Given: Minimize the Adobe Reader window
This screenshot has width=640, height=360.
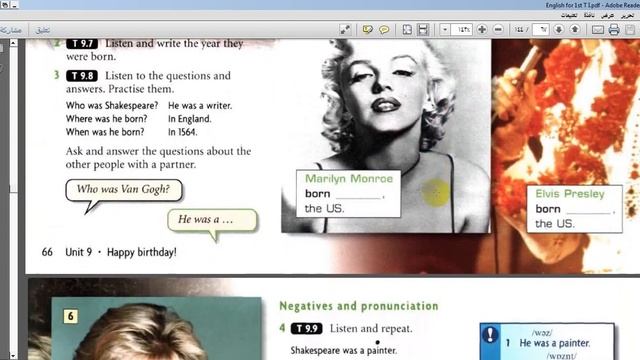Looking at the screenshot, I should (15, 5).
